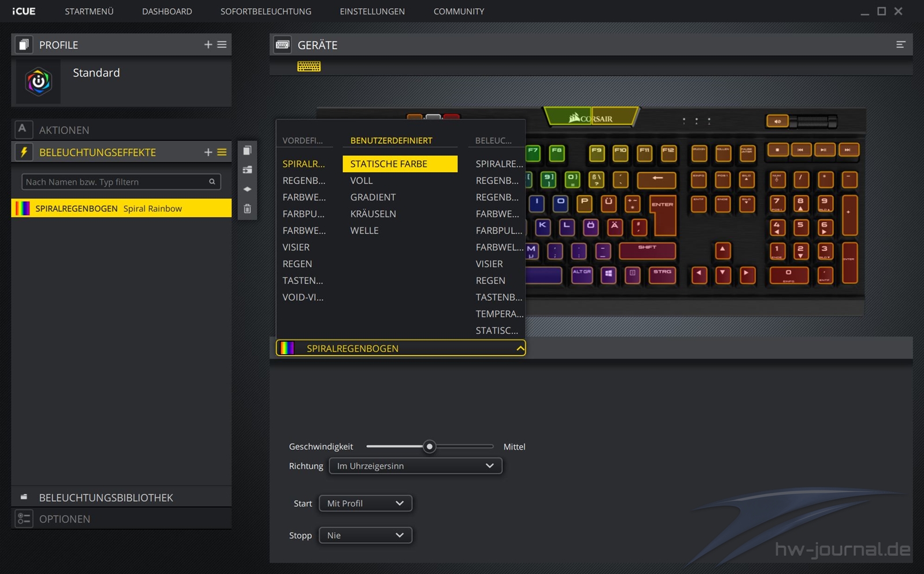The width and height of the screenshot is (924, 574).
Task: Click rainbow swatch of Spiralregenbogen list item
Action: 23,208
